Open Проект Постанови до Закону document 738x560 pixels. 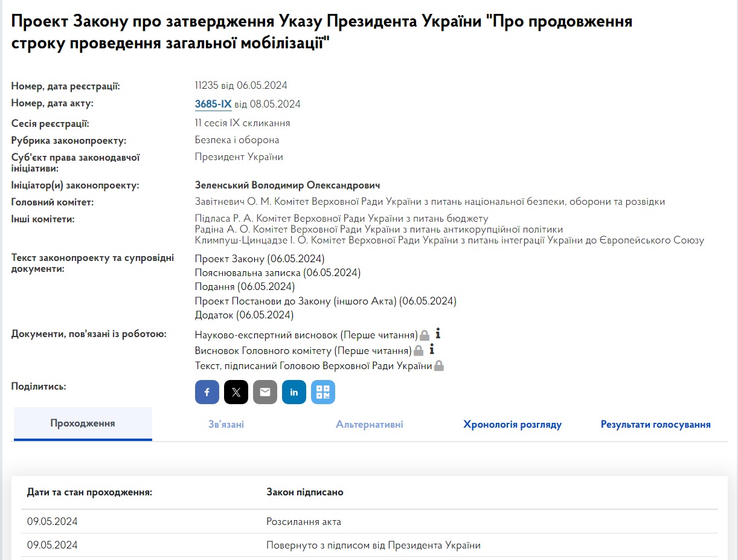tap(326, 301)
